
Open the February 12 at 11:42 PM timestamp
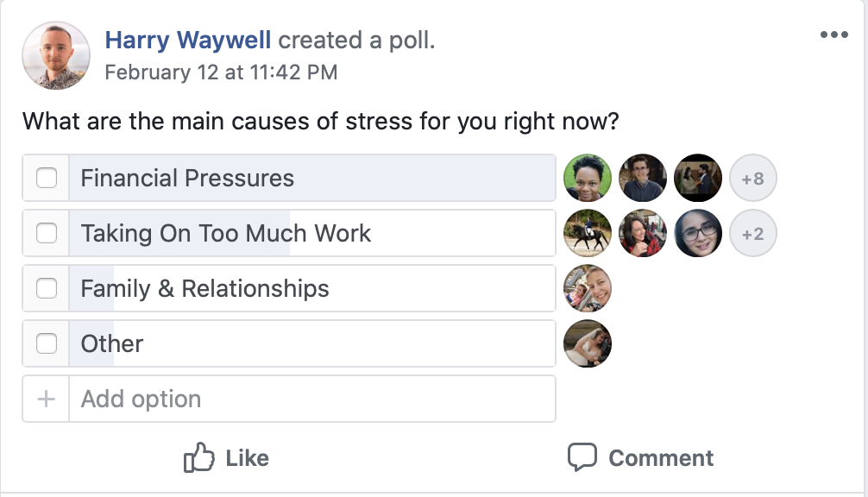click(221, 72)
